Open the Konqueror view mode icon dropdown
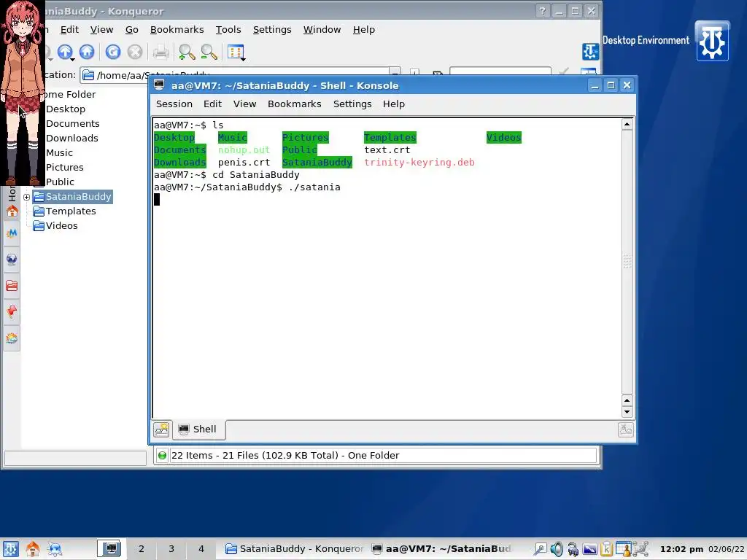The width and height of the screenshot is (747, 560). tap(236, 52)
